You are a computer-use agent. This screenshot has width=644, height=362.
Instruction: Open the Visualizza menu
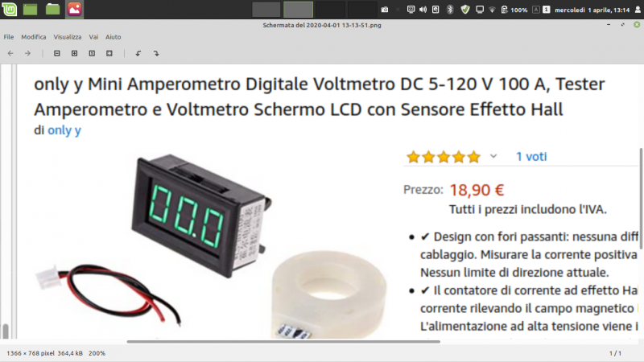coord(68,37)
